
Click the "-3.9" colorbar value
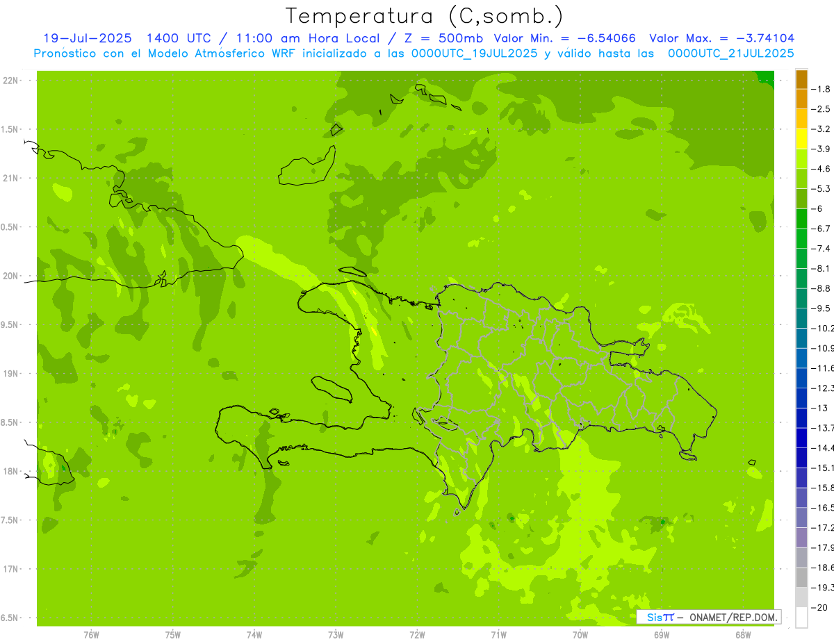coord(821,149)
